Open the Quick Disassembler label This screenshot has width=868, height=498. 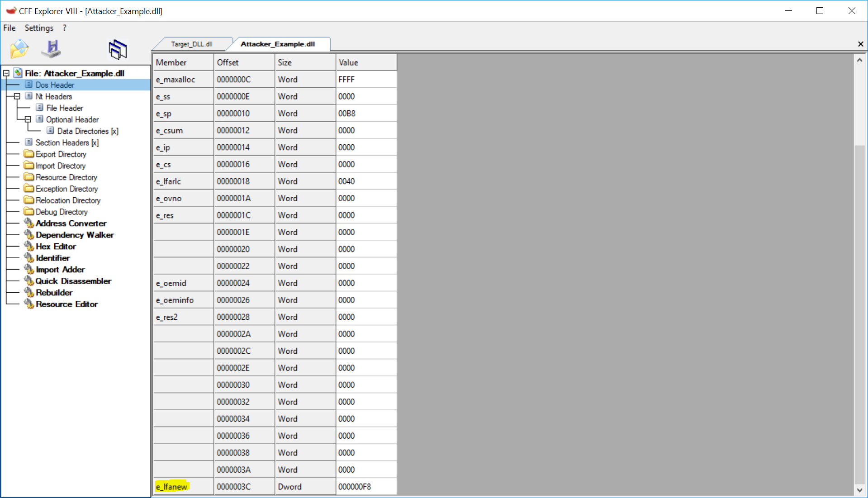(x=73, y=281)
